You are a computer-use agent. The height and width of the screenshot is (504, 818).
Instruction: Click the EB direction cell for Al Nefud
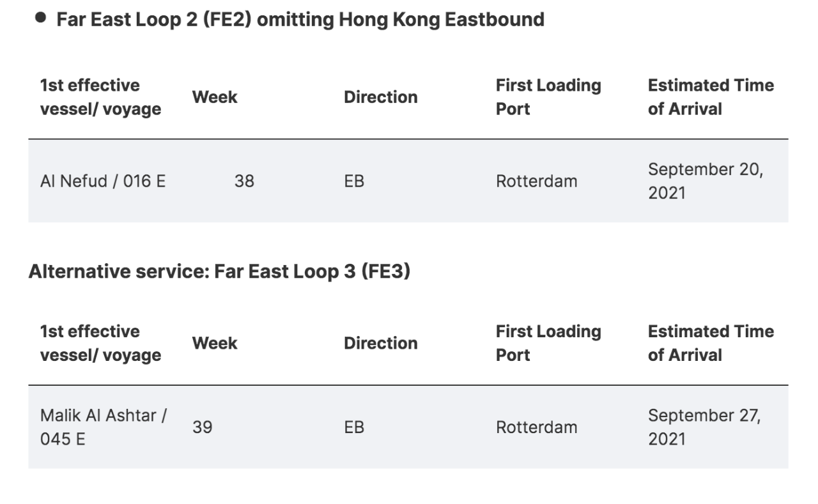(x=354, y=181)
